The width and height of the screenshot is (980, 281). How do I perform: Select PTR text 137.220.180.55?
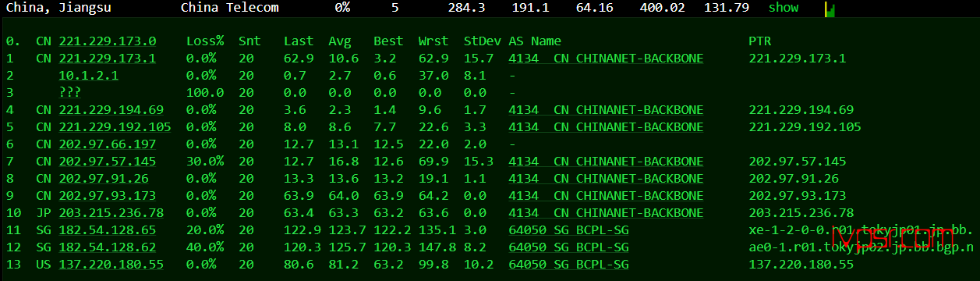point(801,264)
